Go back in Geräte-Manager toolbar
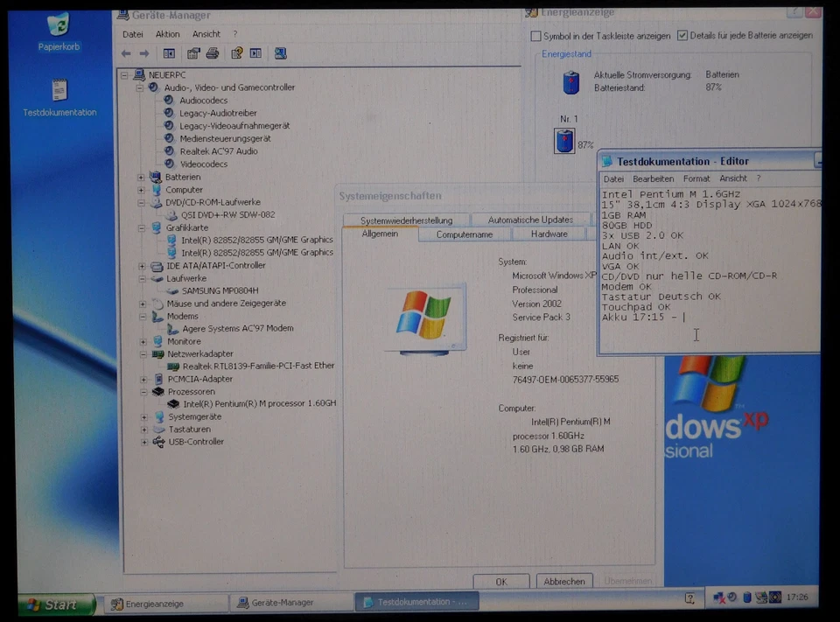 [x=126, y=53]
